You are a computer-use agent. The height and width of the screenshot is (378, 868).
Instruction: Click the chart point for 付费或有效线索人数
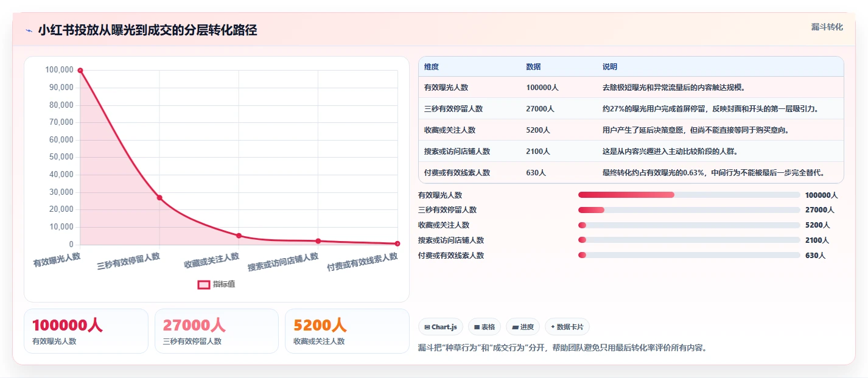click(397, 243)
